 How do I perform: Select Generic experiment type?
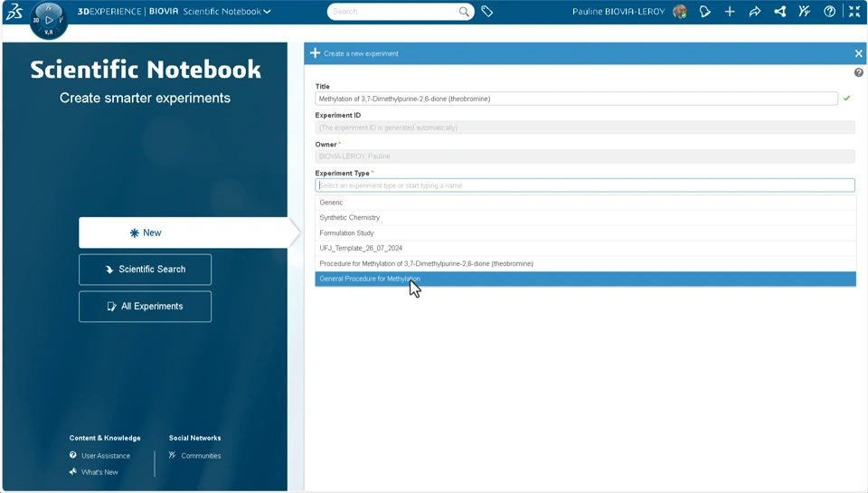pos(586,203)
